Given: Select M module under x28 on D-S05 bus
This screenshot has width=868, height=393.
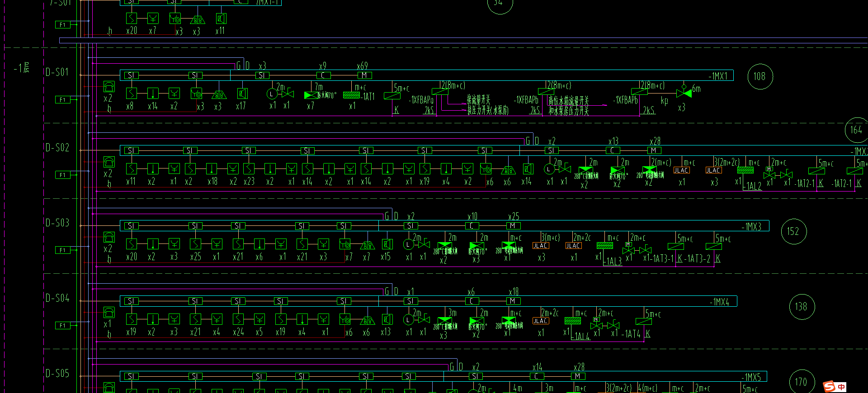Looking at the screenshot, I should [x=578, y=376].
